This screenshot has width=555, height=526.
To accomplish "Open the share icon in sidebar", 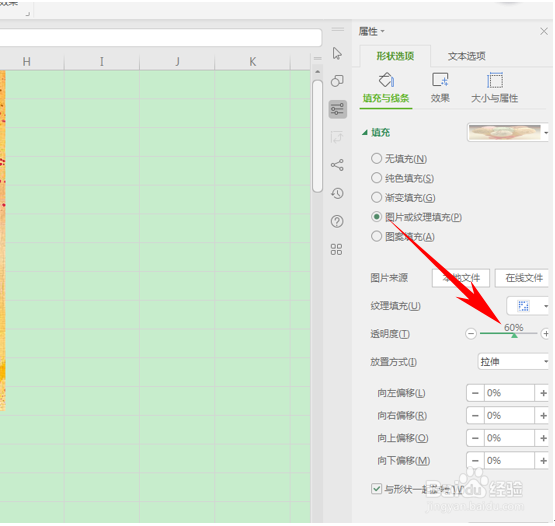I will coord(337,165).
